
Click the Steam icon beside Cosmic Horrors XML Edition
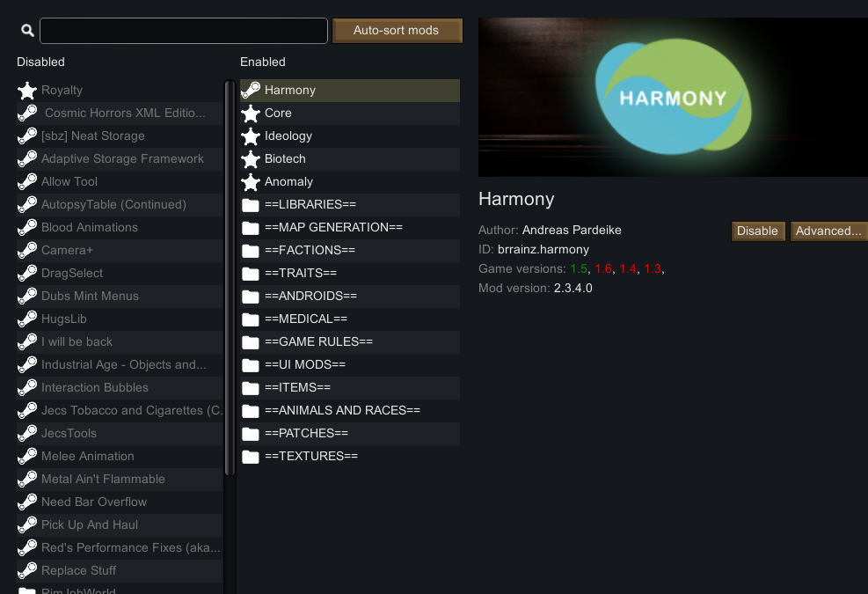pyautogui.click(x=27, y=113)
